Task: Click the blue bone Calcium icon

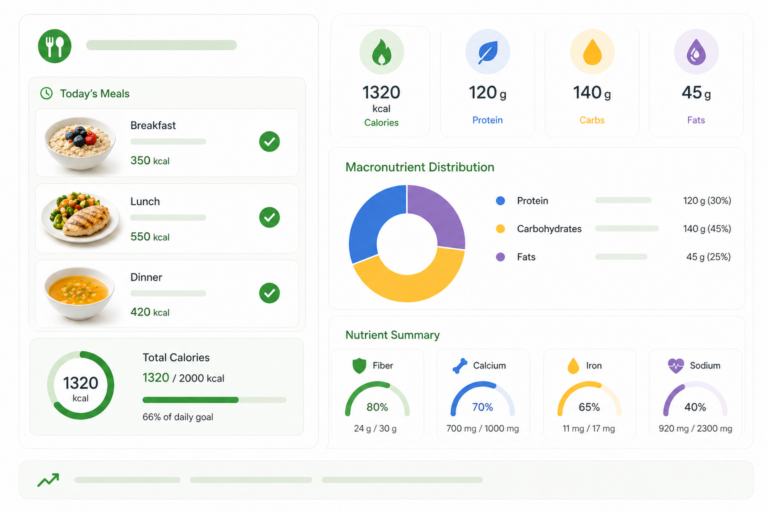Action: click(460, 366)
